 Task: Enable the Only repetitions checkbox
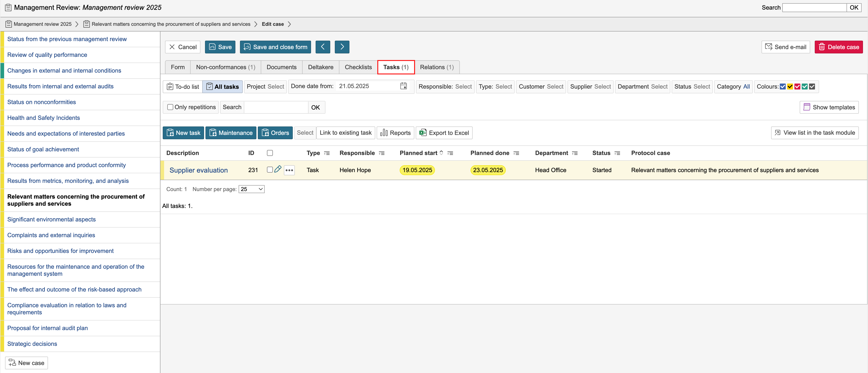click(x=170, y=107)
